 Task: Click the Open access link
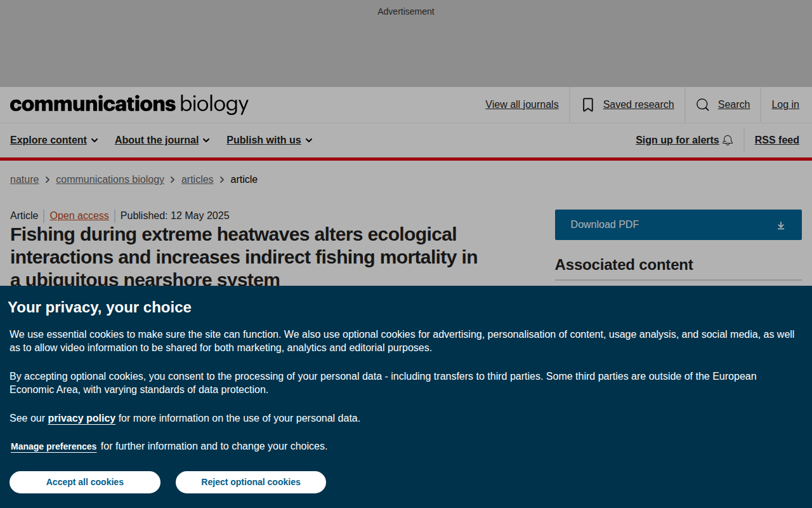click(x=79, y=216)
